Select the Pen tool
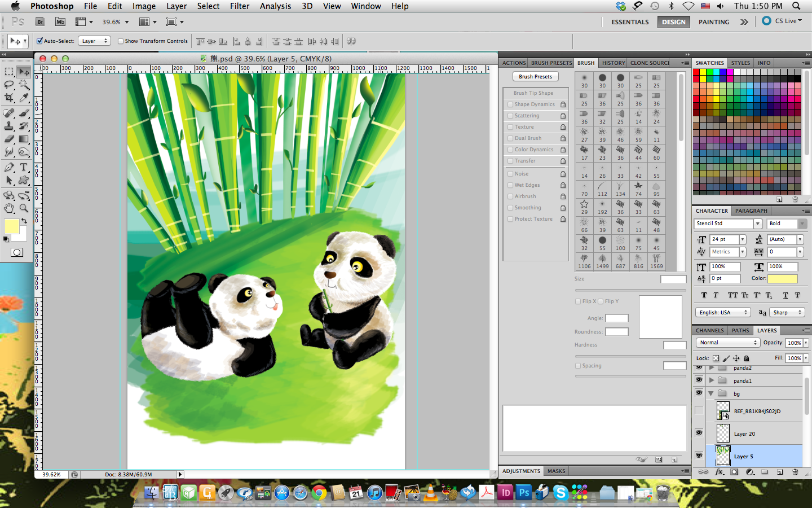Viewport: 812px width, 508px height. pyautogui.click(x=9, y=168)
